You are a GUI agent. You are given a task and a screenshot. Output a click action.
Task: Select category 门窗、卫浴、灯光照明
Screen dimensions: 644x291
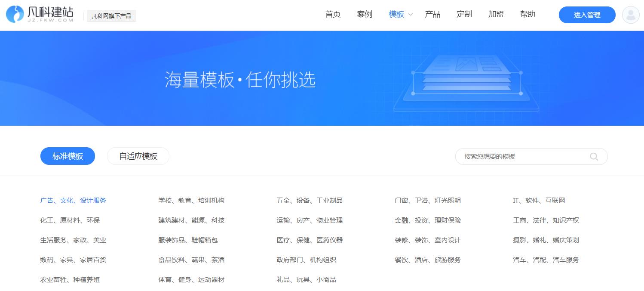[x=428, y=201]
